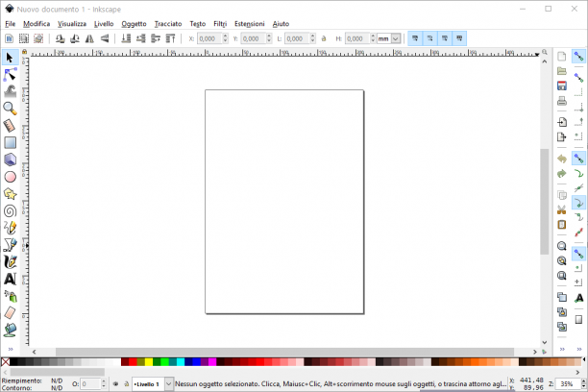Click the Cut scissors icon
Viewport: 588px width, 392px height.
[561, 209]
